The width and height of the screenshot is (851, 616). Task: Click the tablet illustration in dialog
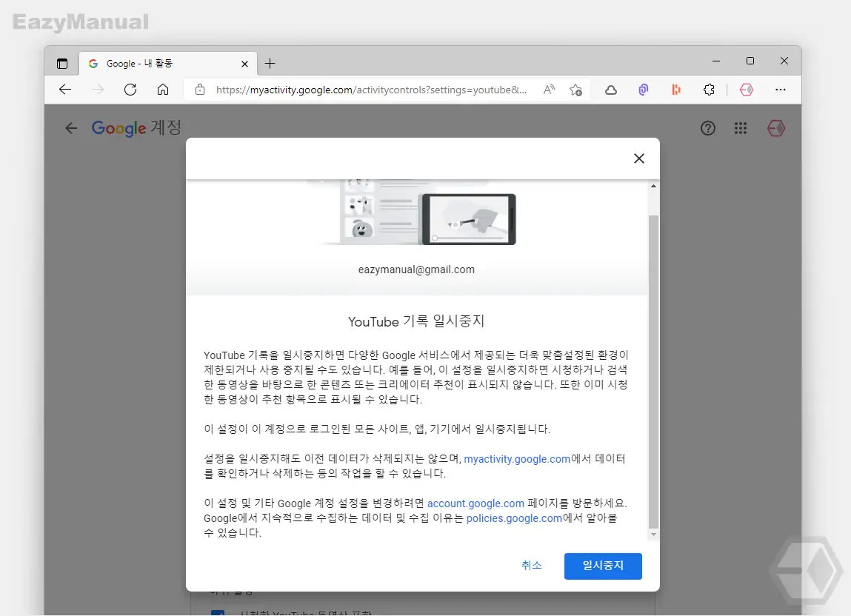click(469, 219)
